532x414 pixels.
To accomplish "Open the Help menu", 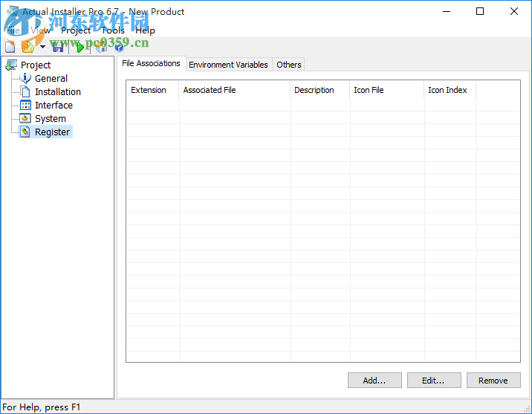I will (x=145, y=30).
